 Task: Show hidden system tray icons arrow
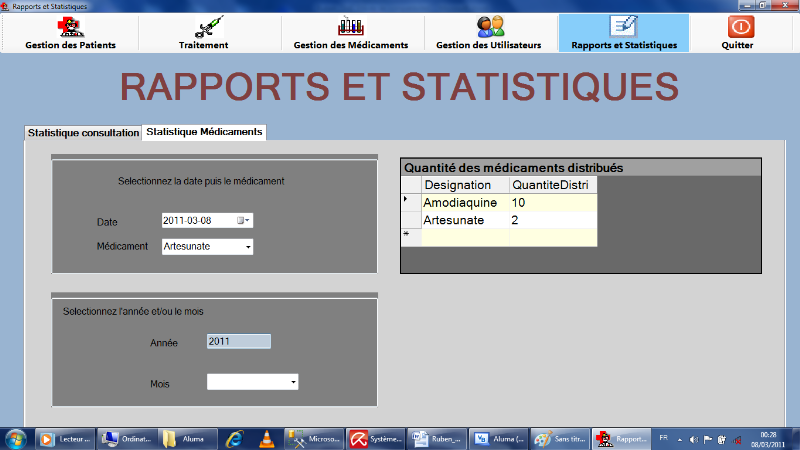680,439
